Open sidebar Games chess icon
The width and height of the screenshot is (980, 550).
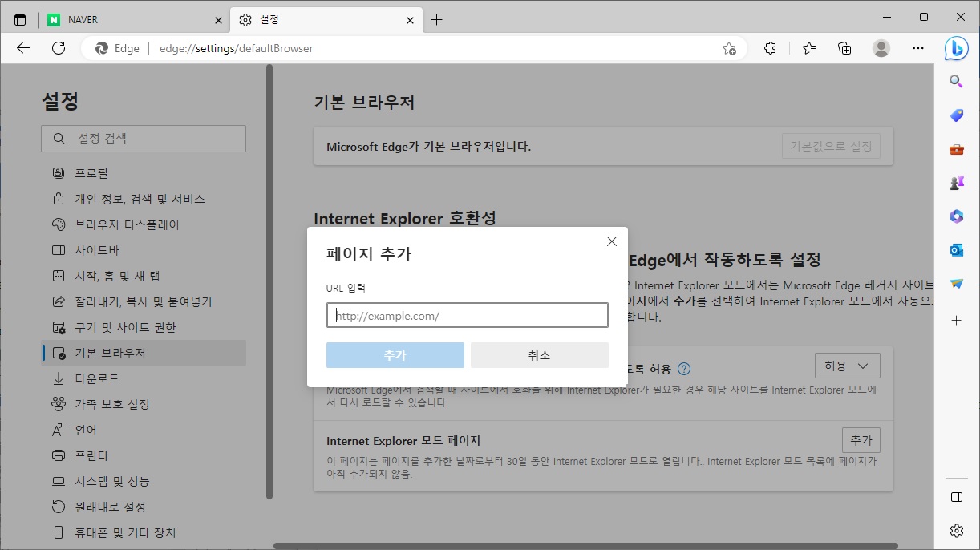pyautogui.click(x=956, y=183)
